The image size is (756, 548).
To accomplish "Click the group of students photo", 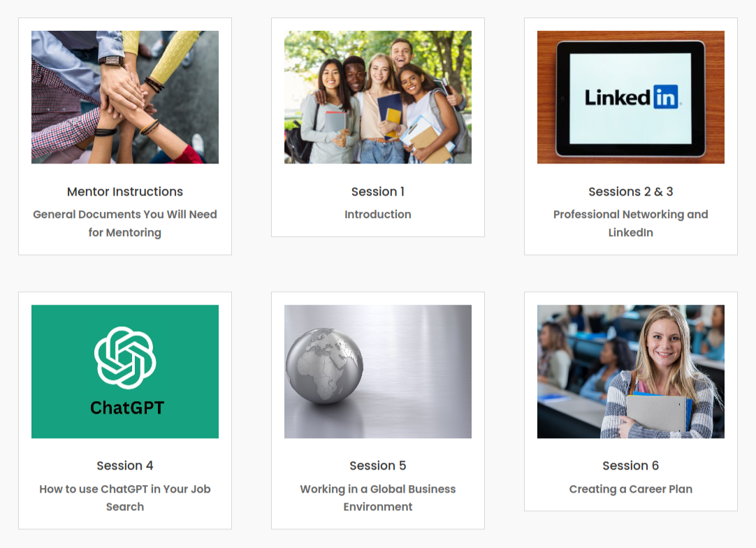I will [378, 97].
